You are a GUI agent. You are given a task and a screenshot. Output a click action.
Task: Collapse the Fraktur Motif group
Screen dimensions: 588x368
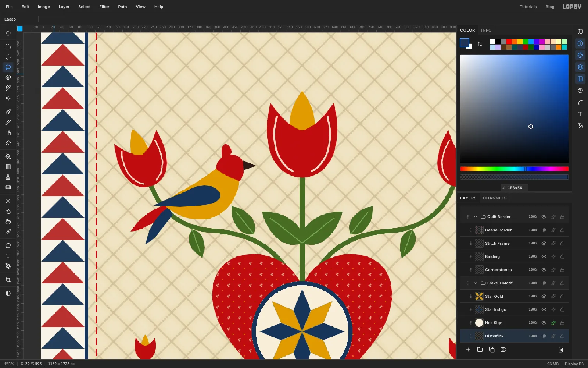pyautogui.click(x=476, y=283)
